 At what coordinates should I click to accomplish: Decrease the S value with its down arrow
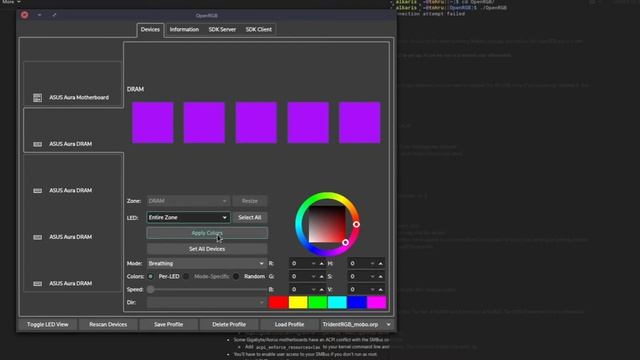[x=372, y=277]
